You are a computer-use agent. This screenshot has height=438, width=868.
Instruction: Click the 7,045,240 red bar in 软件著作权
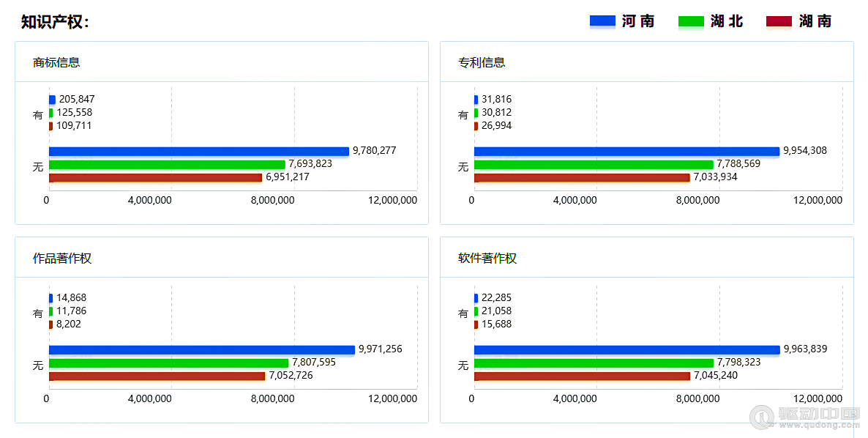(582, 376)
